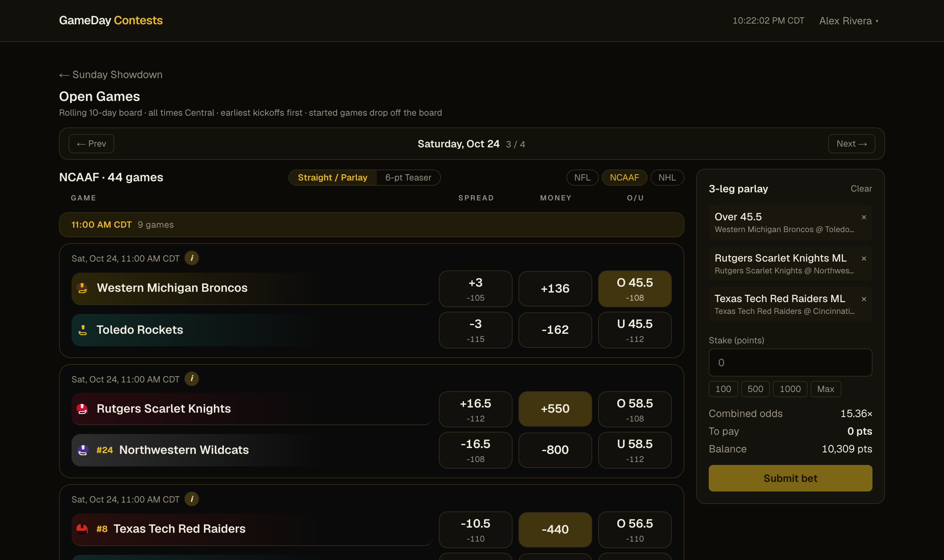
Task: Switch to the NFL league tab
Action: (582, 177)
